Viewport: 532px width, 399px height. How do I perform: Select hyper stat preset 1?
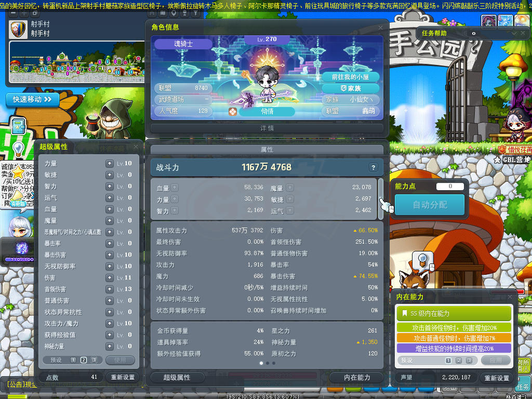click(x=73, y=360)
